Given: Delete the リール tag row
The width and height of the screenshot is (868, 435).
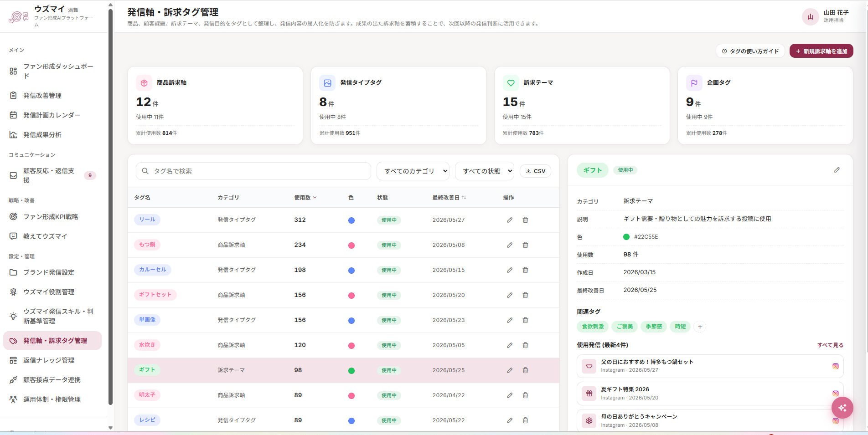Looking at the screenshot, I should [x=525, y=220].
